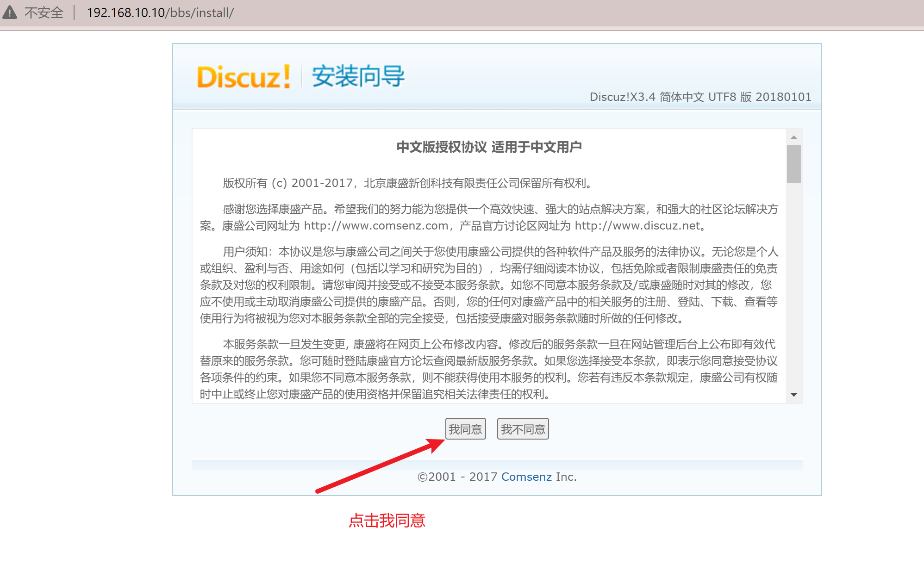Click the URL http://www.comsenz.com in agreement text

point(376,226)
